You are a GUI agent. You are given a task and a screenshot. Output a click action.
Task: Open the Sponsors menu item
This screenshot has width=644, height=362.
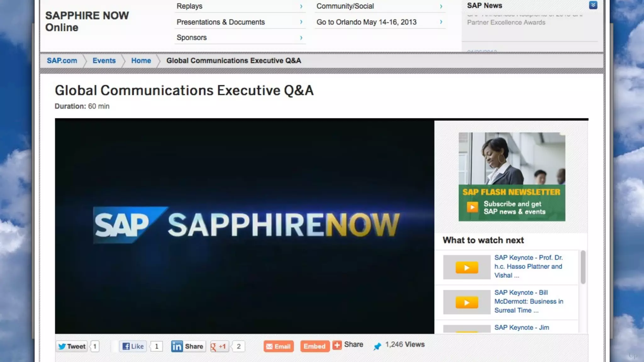point(240,37)
